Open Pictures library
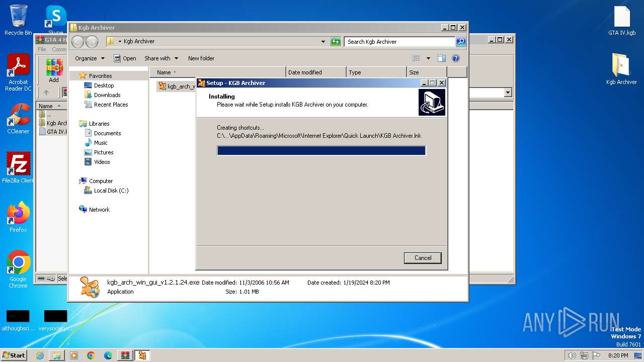Screen dimensions: 644x362 click(x=104, y=152)
